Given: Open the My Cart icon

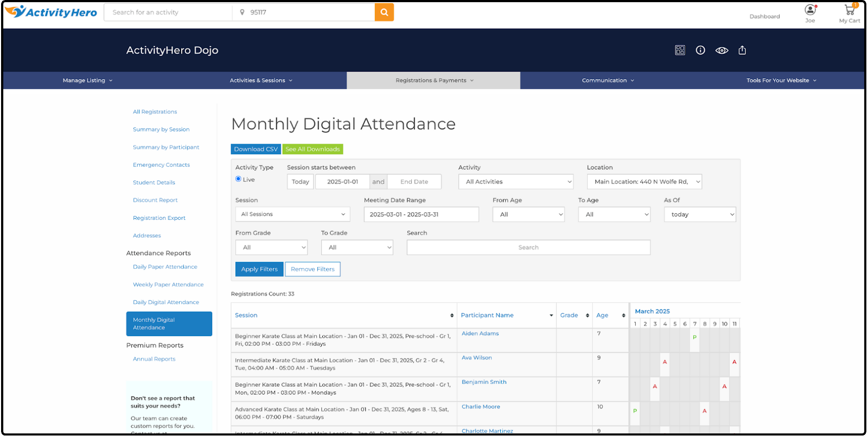Looking at the screenshot, I should pyautogui.click(x=850, y=10).
